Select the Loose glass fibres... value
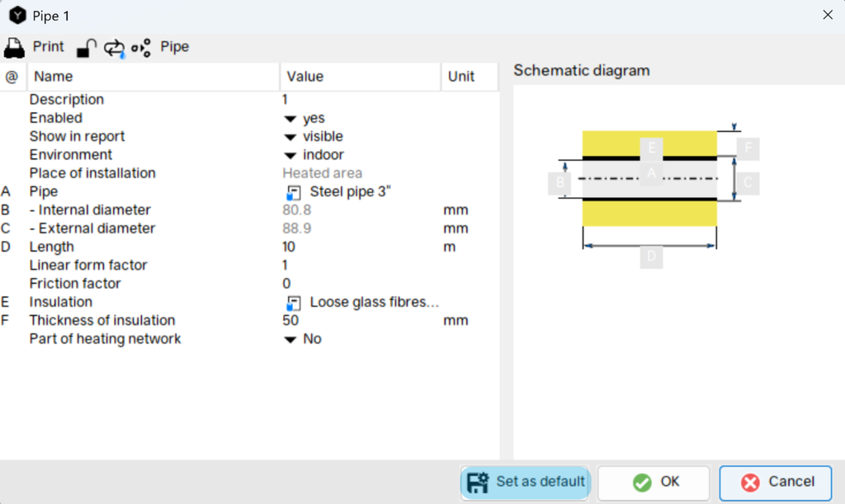The height and width of the screenshot is (504, 845). pyautogui.click(x=375, y=302)
